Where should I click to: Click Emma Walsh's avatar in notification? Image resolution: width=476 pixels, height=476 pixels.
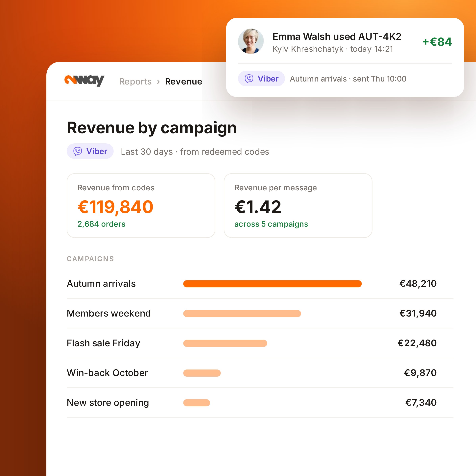251,41
